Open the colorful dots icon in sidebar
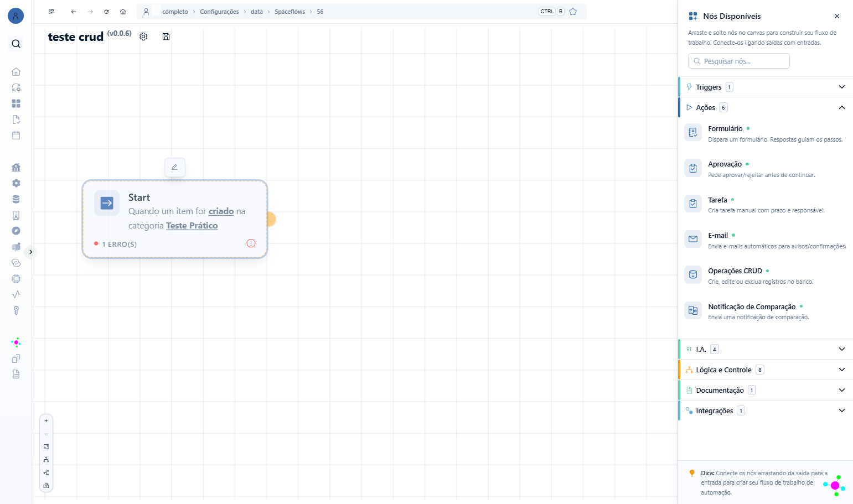Image resolution: width=853 pixels, height=504 pixels. [x=16, y=342]
